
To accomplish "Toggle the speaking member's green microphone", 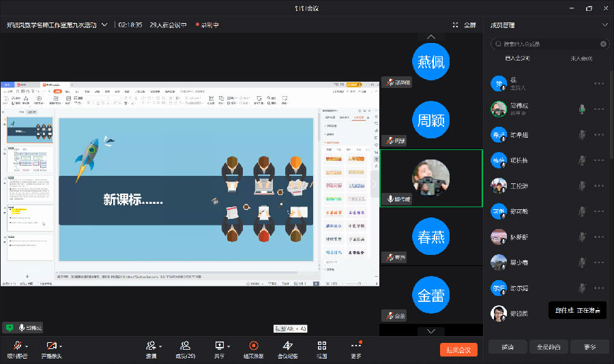I will [582, 109].
